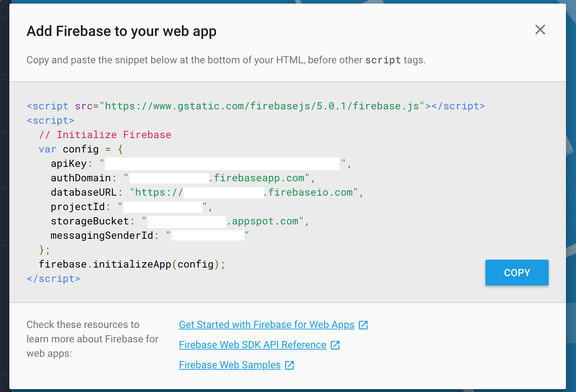
Task: Click the databaseURL property name
Action: pyautogui.click(x=84, y=192)
